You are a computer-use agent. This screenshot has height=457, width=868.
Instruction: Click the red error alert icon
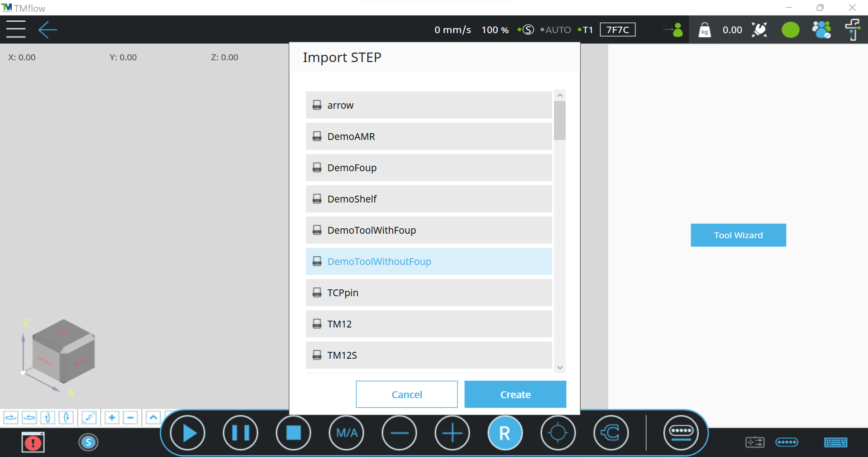[x=33, y=443]
